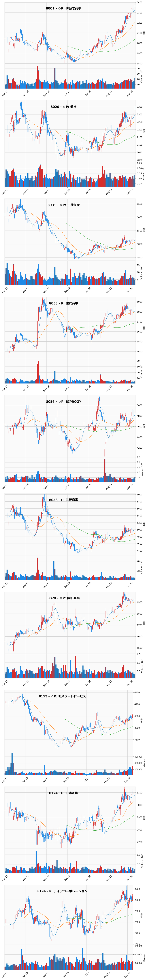This screenshot has width=147, height=980.
Task: Click the circle mark in the 8153 chart title
Action: point(52,697)
